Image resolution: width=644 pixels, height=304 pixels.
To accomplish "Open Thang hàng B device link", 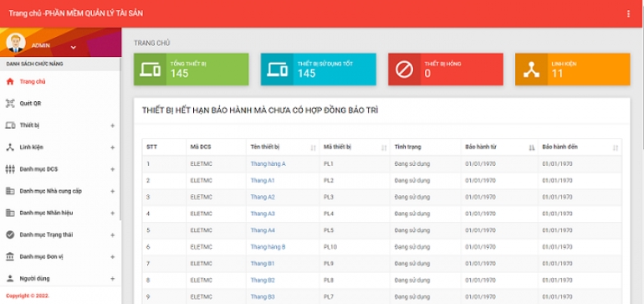I will pos(268,247).
